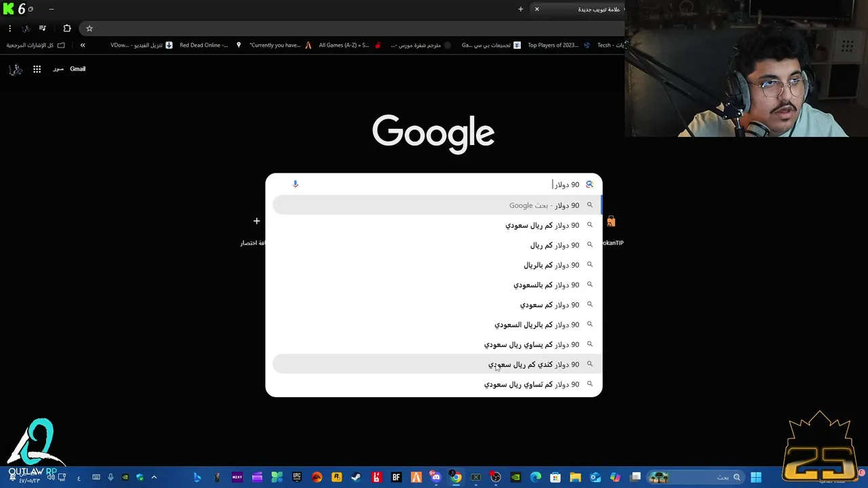The width and height of the screenshot is (868, 488).
Task: Open Microsoft Store from taskbar
Action: 555,477
